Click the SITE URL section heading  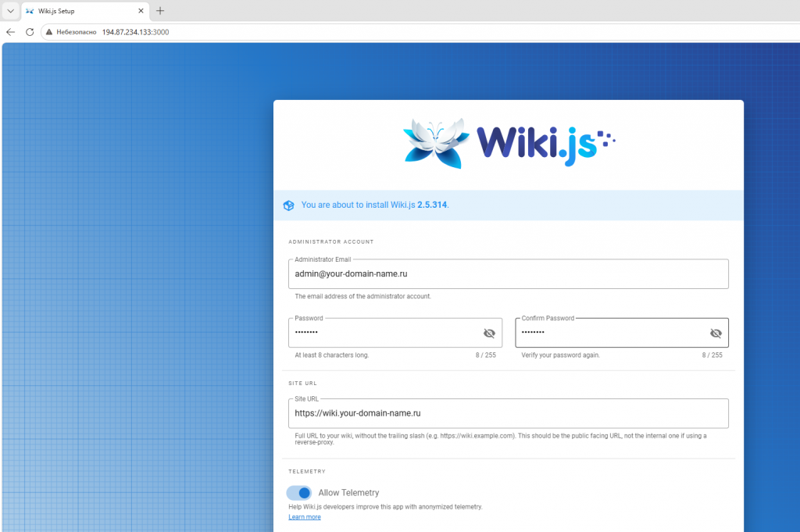point(302,383)
